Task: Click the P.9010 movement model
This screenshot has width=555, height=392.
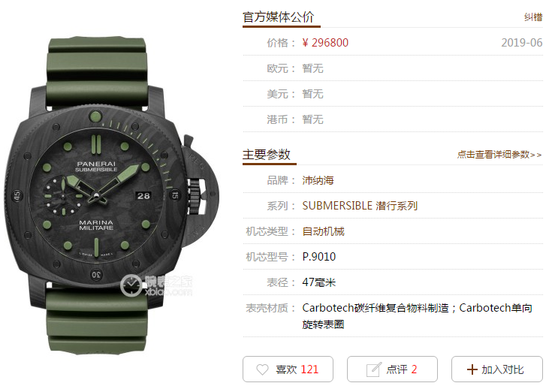Action: coord(319,257)
